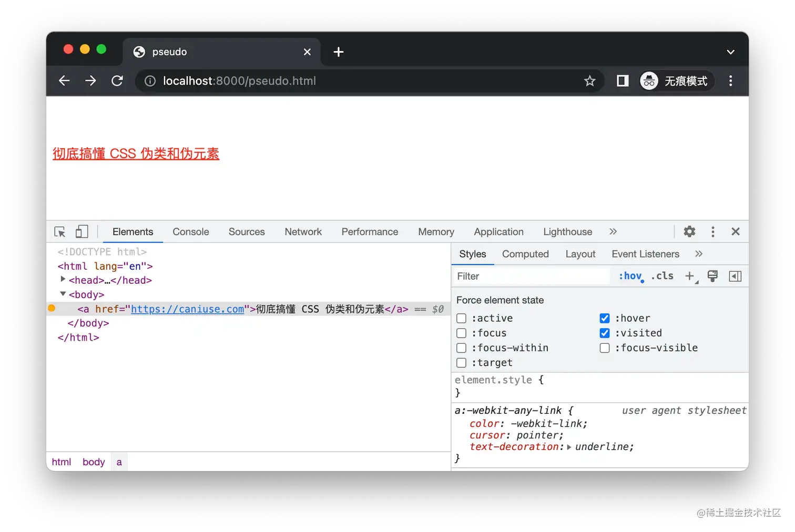795x532 pixels.
Task: Collapse the body element node
Action: 63,294
